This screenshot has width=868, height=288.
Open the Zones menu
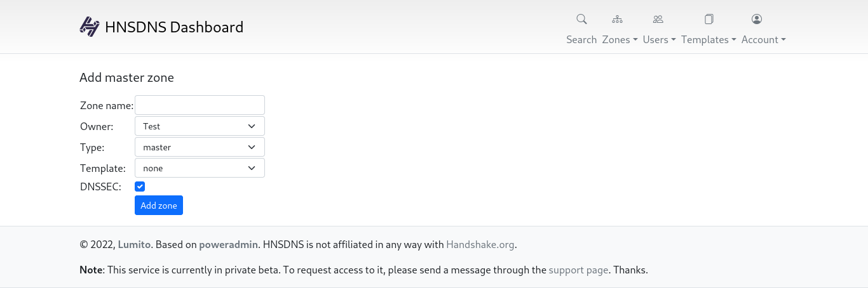[620, 39]
